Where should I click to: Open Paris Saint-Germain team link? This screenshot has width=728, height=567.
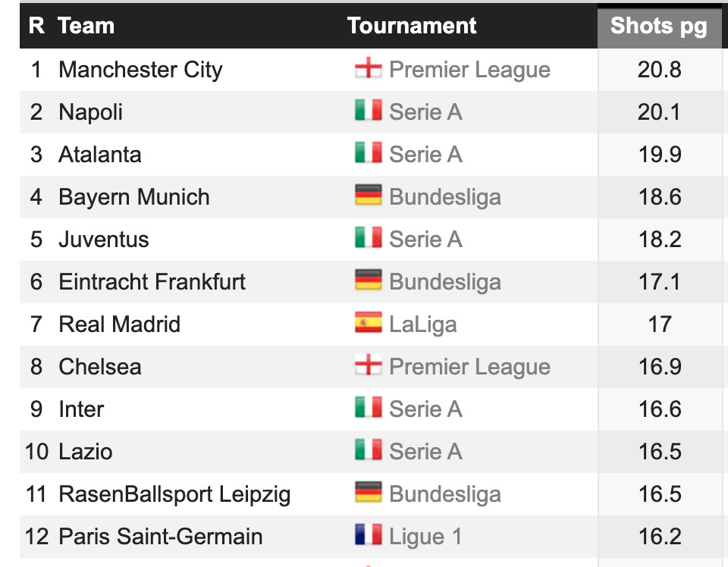click(x=160, y=537)
